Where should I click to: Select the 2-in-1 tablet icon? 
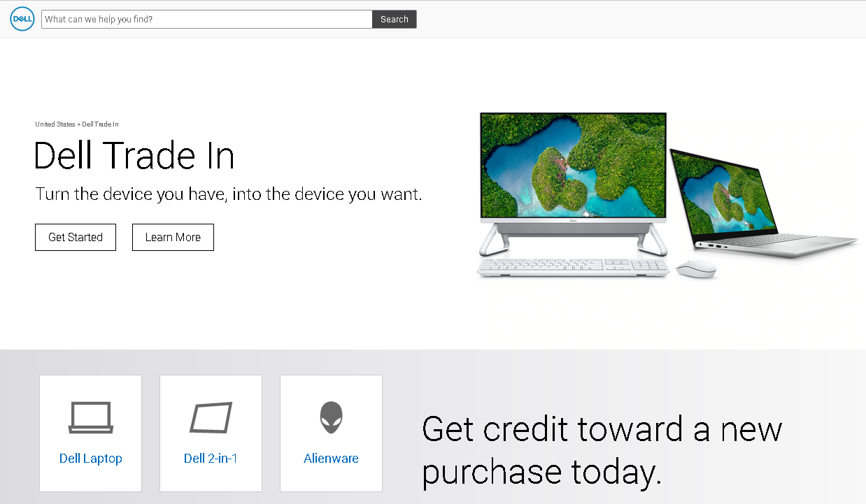211,417
